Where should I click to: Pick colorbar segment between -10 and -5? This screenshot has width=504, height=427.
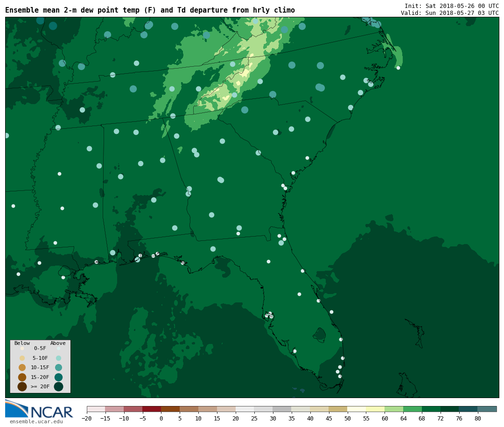[133, 409]
